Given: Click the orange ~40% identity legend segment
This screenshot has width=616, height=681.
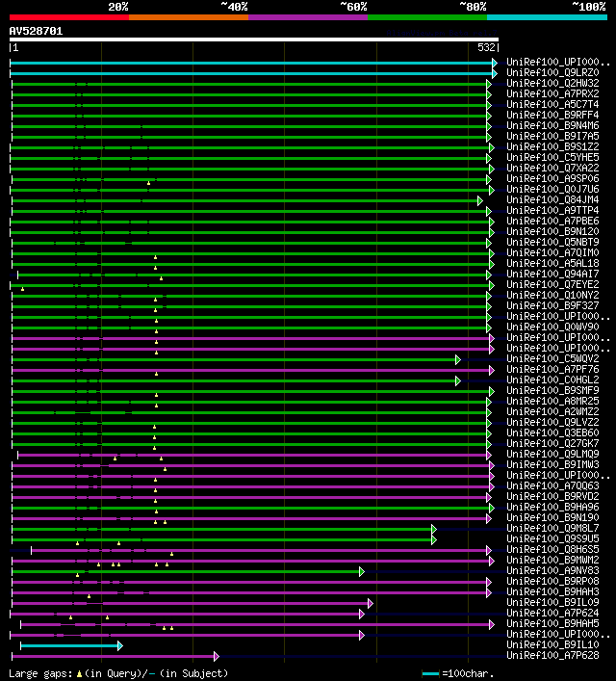Looking at the screenshot, I should 189,17.
